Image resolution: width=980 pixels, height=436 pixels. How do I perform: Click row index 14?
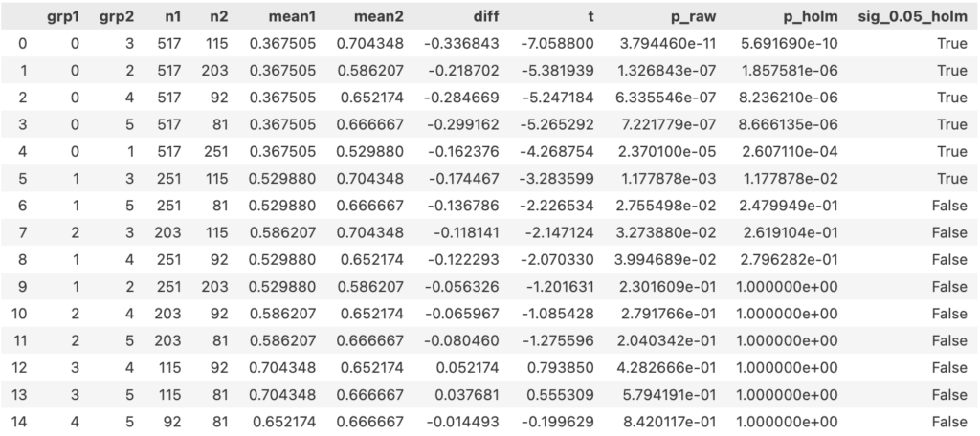[x=19, y=422]
